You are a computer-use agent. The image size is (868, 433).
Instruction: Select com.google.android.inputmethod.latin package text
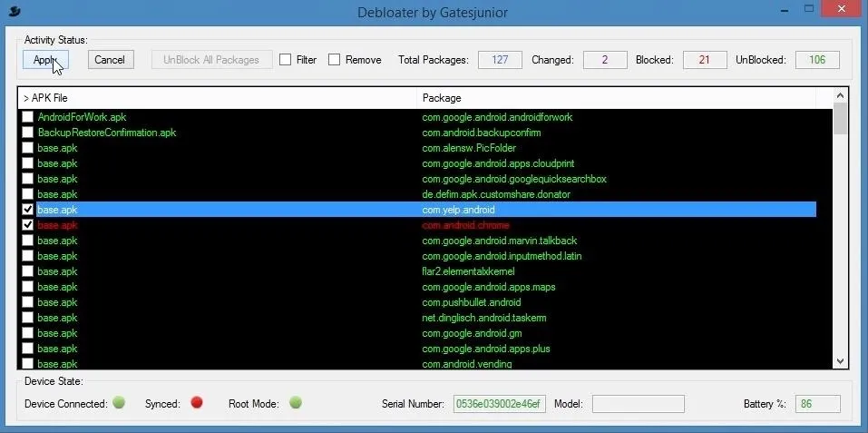502,256
